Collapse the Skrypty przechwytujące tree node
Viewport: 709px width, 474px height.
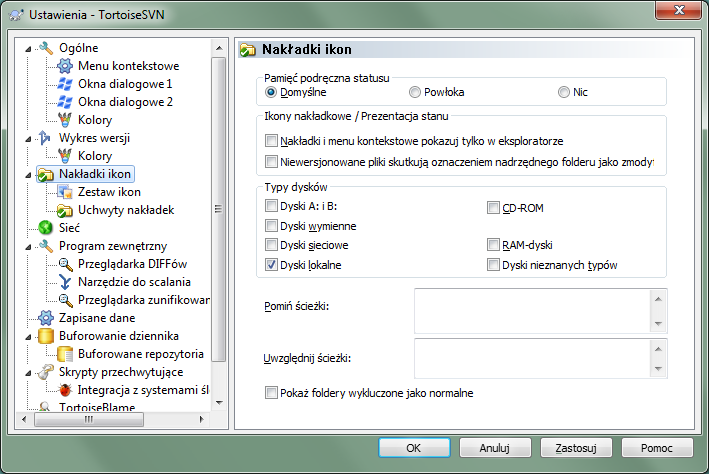(x=28, y=373)
